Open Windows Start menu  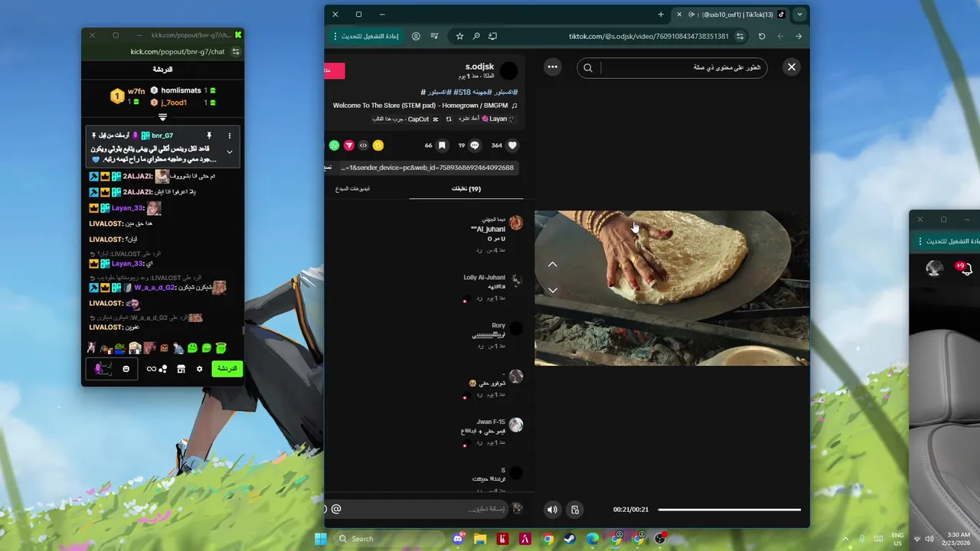click(x=321, y=539)
